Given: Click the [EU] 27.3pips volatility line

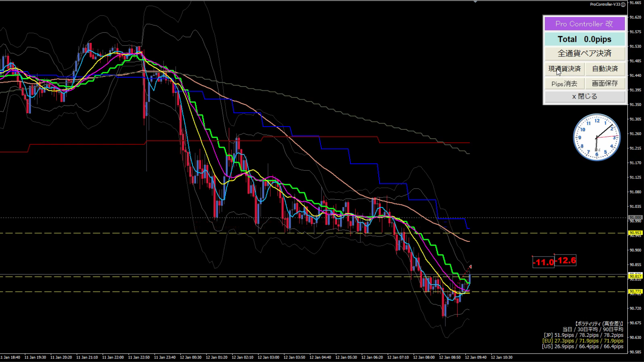Looking at the screenshot, I should click(x=583, y=341).
